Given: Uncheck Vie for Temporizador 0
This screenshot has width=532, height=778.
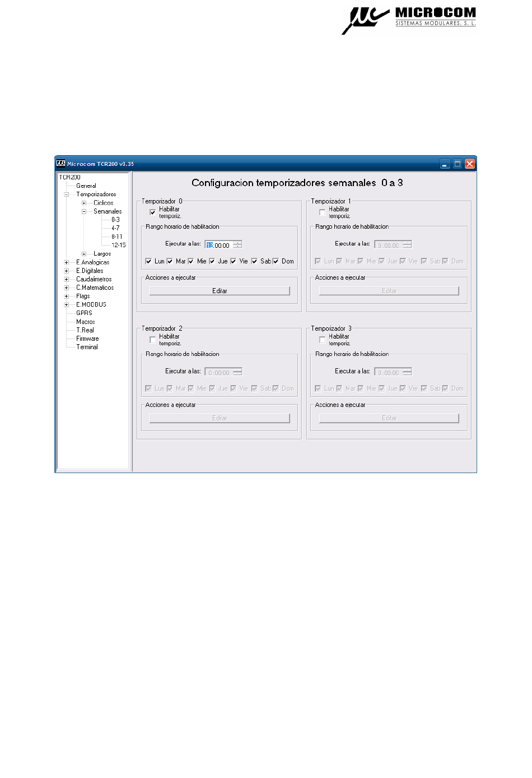Looking at the screenshot, I should [x=234, y=261].
